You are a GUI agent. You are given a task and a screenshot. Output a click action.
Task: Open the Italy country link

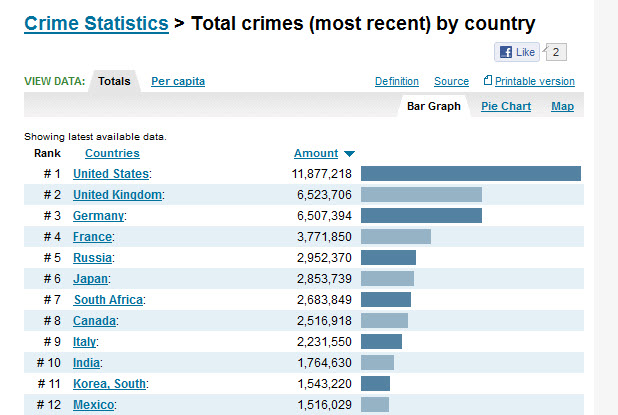point(84,342)
